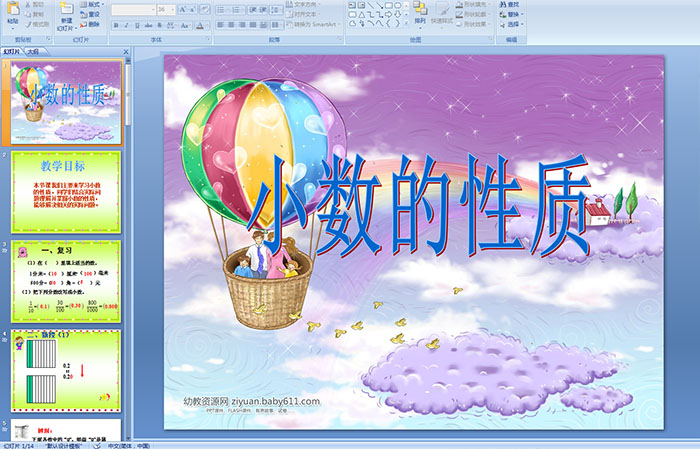This screenshot has height=449, width=700.
Task: Select slide 2 thumbnail titled 教学目标
Action: 66,192
